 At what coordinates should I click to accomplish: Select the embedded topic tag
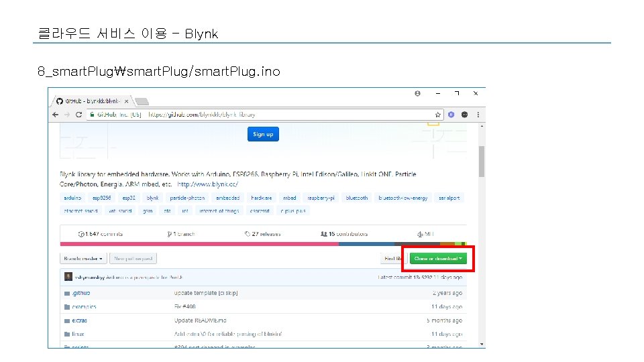228,198
